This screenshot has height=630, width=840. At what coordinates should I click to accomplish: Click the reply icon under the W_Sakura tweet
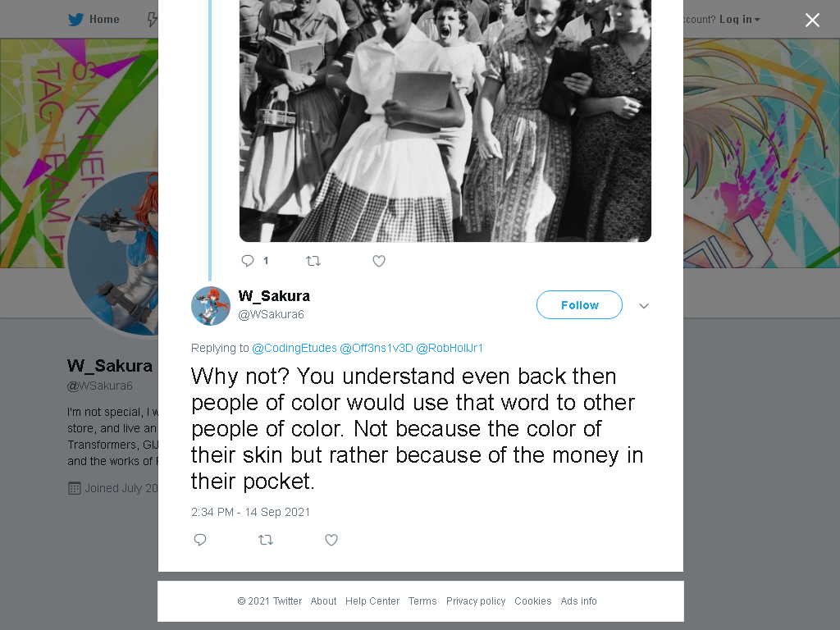(200, 540)
